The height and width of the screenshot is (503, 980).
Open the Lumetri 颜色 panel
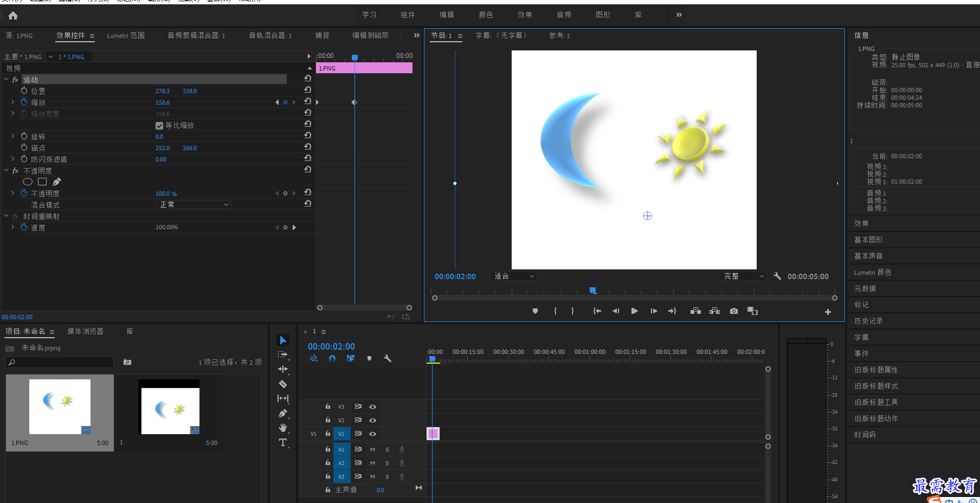click(873, 272)
